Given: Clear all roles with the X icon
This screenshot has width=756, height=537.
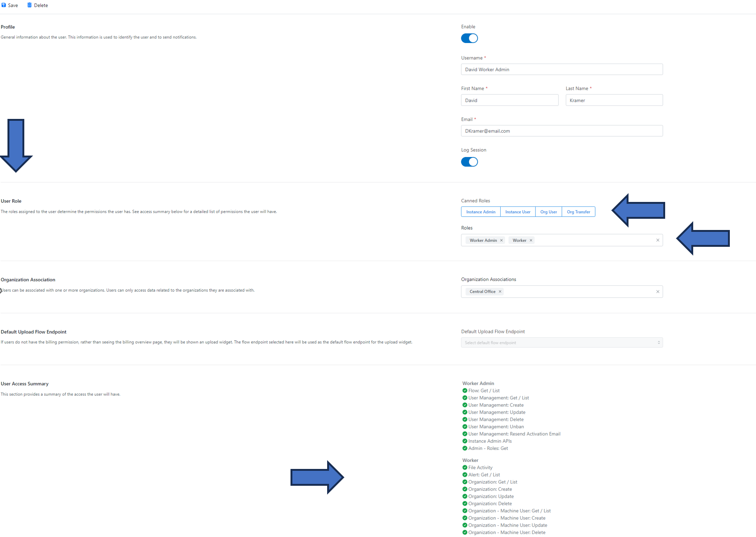Looking at the screenshot, I should (658, 240).
